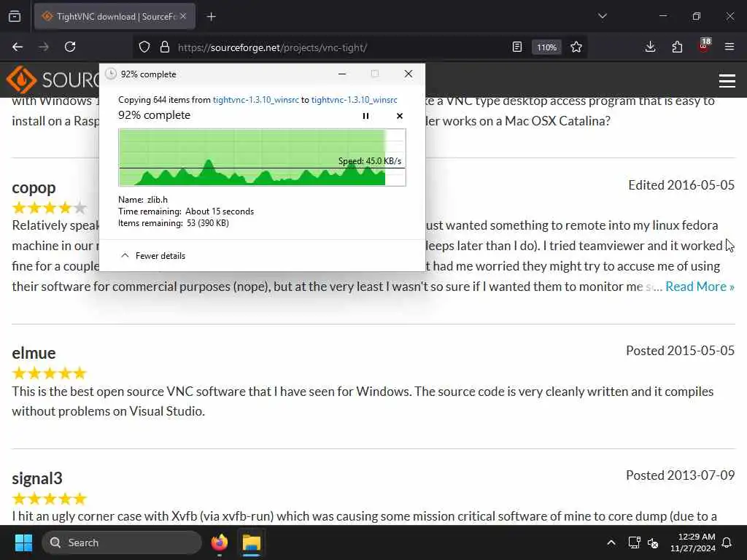Click the Time remaining About 15 seconds text

[186, 211]
